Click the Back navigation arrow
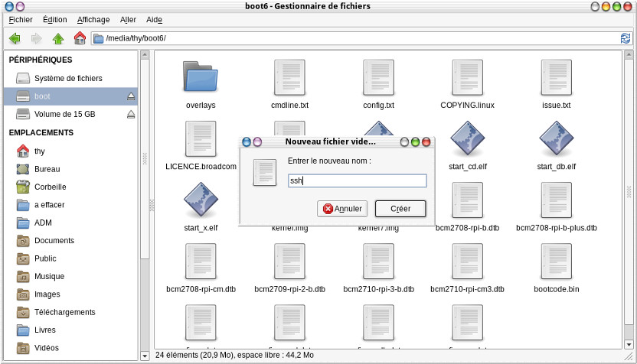This screenshot has width=637, height=364. coord(15,38)
